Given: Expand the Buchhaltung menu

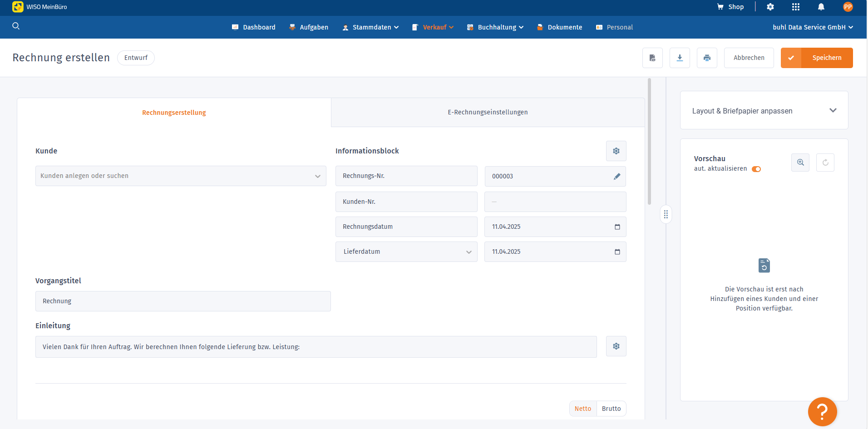Looking at the screenshot, I should tap(495, 27).
